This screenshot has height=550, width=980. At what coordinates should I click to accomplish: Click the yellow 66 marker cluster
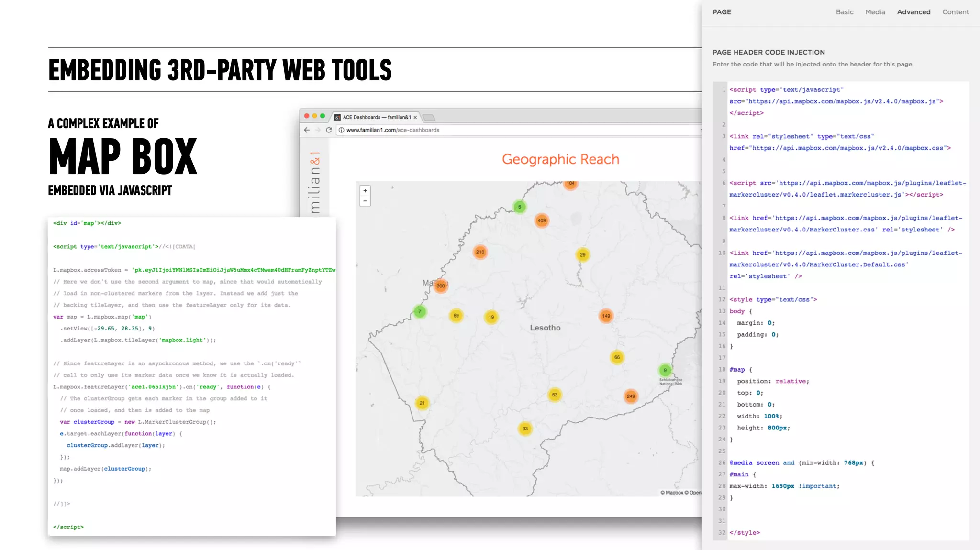pos(617,357)
